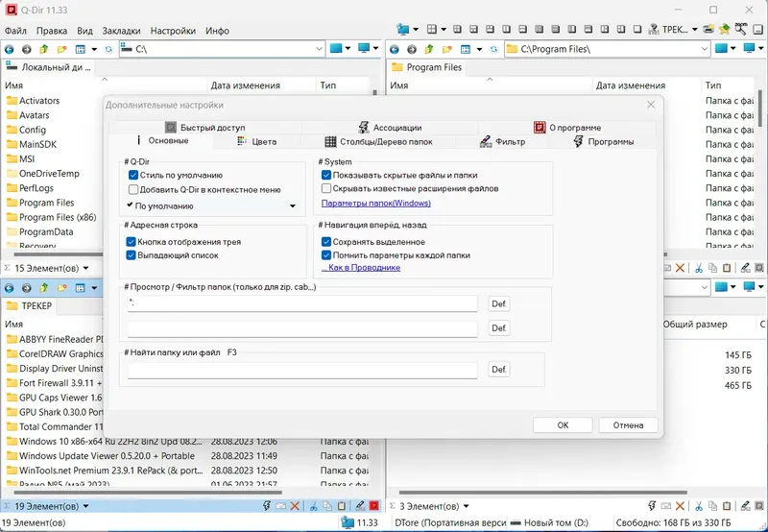Click '... Как в Проводнике' link
This screenshot has width=768, height=532.
click(x=361, y=268)
